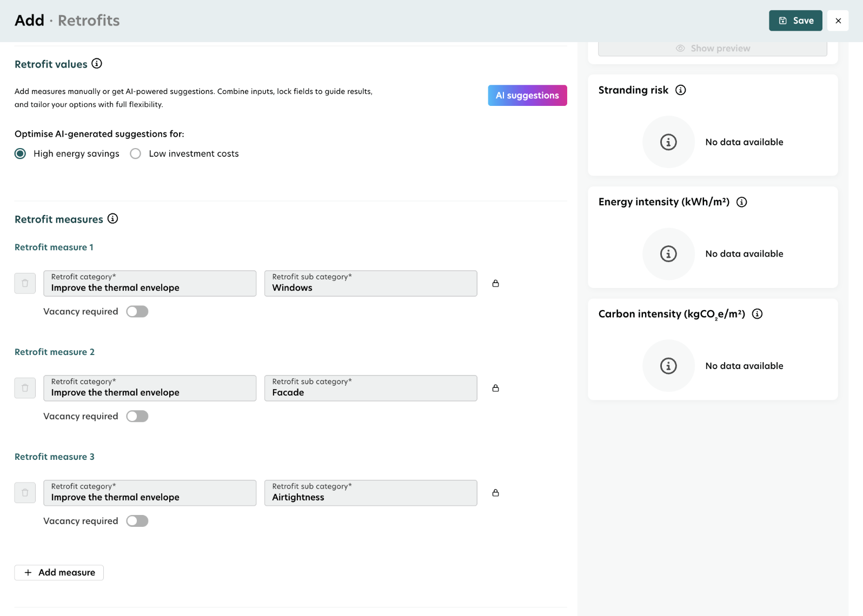Image resolution: width=863 pixels, height=616 pixels.
Task: Save the retrofit
Action: (x=795, y=21)
